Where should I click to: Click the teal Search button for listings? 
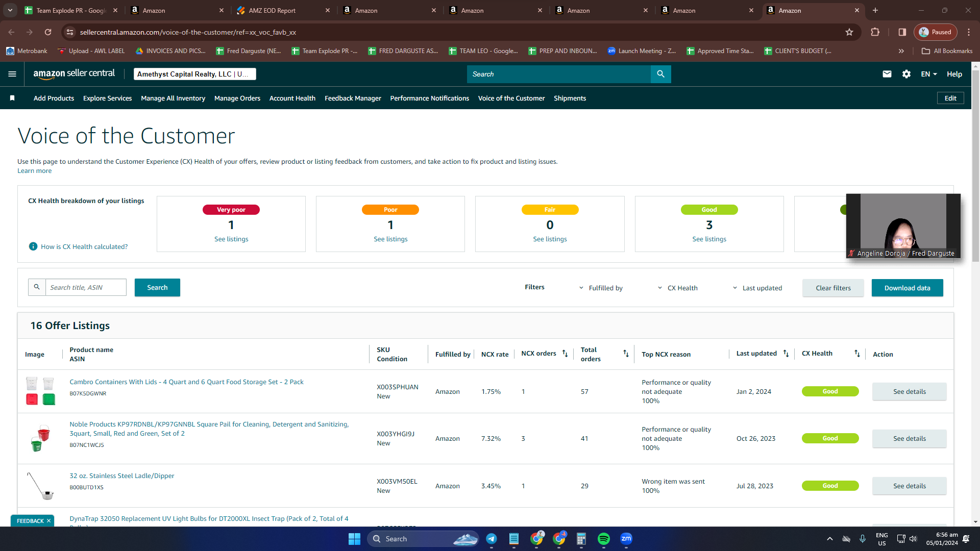[x=157, y=287]
